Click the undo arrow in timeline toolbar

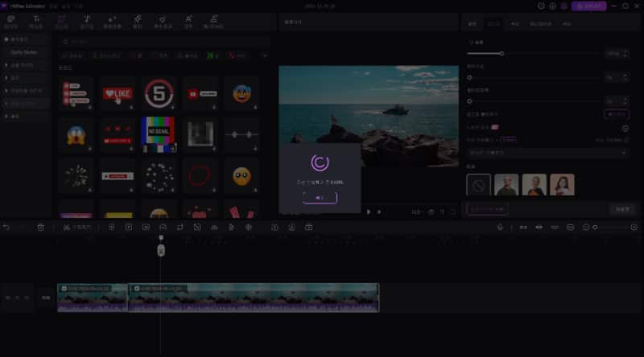click(x=7, y=228)
